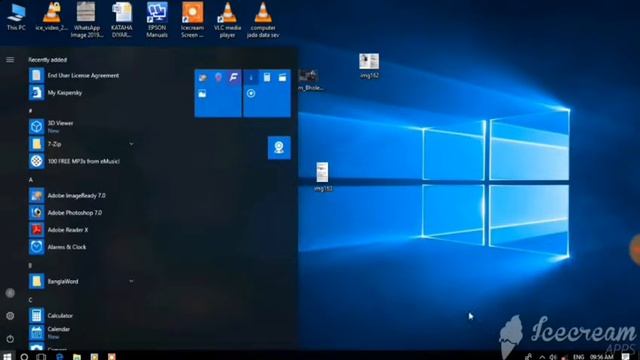
Task: Open the ice_video VLC file on desktop
Action: pos(52,16)
